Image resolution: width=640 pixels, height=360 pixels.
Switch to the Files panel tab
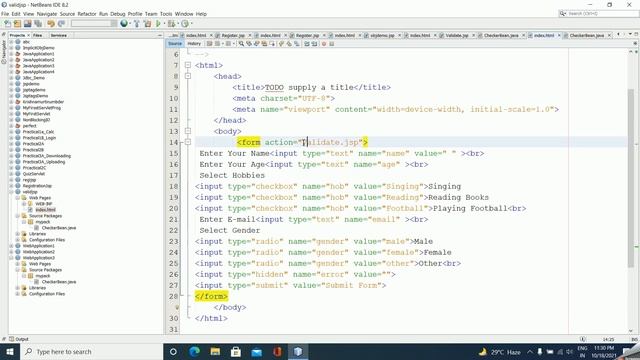(38, 36)
